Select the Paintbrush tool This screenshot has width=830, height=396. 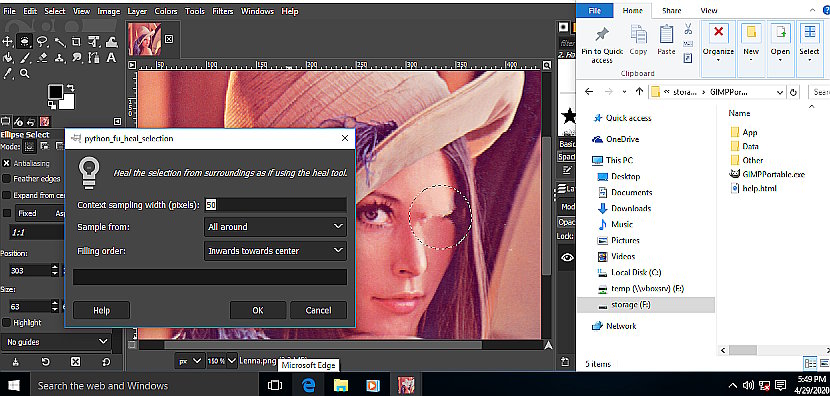pos(24,58)
